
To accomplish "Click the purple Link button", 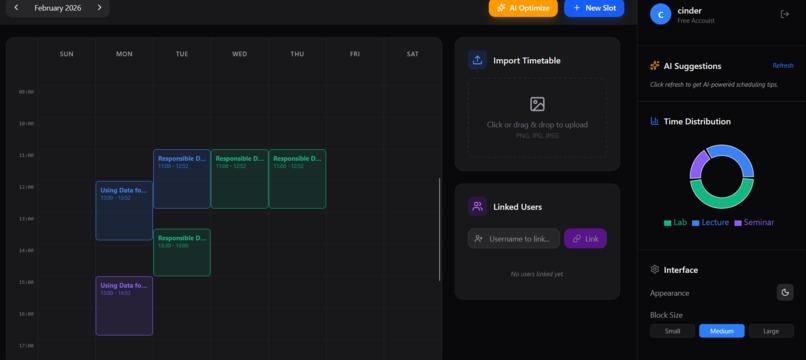I will pos(585,239).
